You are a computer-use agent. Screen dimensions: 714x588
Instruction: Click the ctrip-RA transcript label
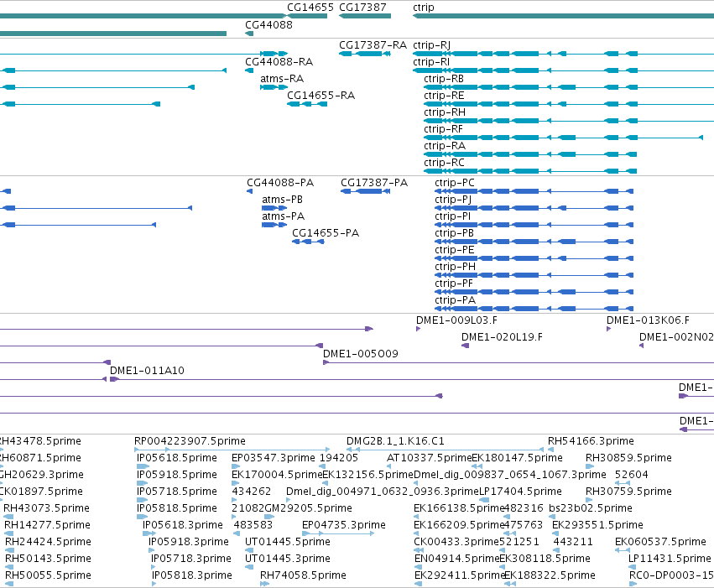[x=445, y=146]
